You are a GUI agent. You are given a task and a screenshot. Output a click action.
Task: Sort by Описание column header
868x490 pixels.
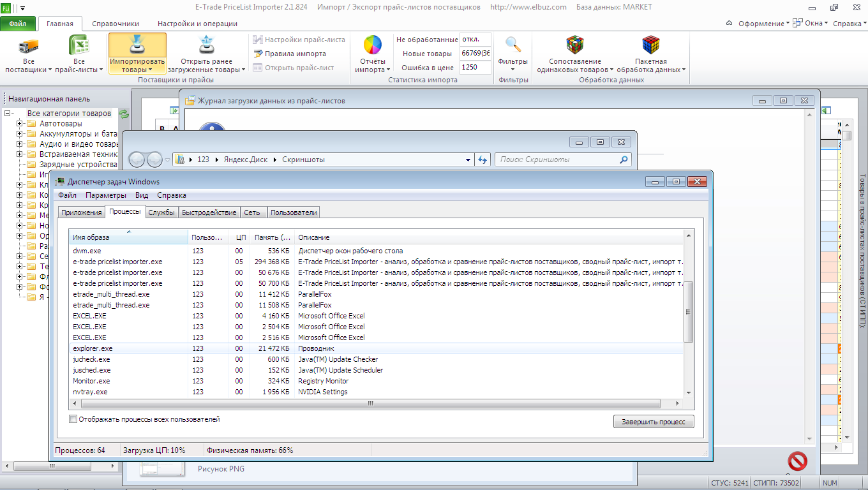coord(488,237)
